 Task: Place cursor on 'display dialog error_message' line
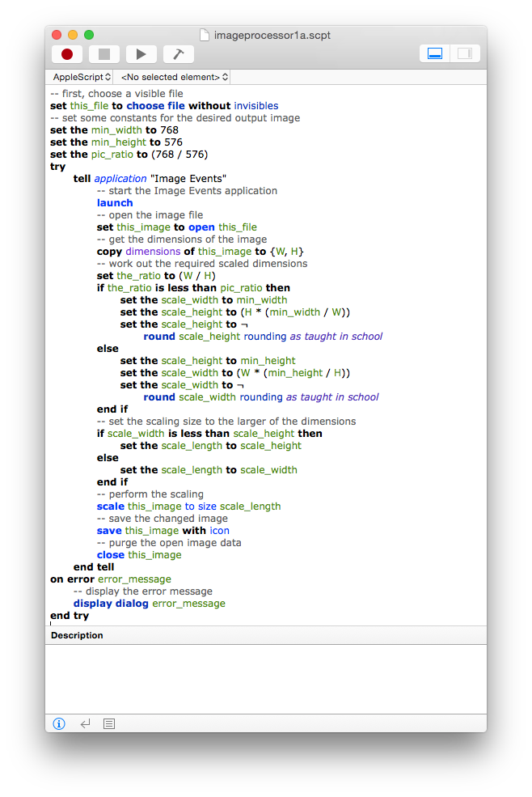149,604
